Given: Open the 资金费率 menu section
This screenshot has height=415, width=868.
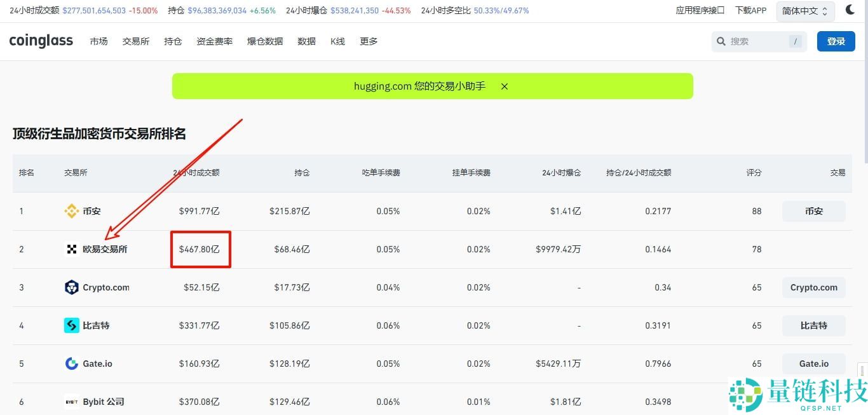Looking at the screenshot, I should [214, 41].
